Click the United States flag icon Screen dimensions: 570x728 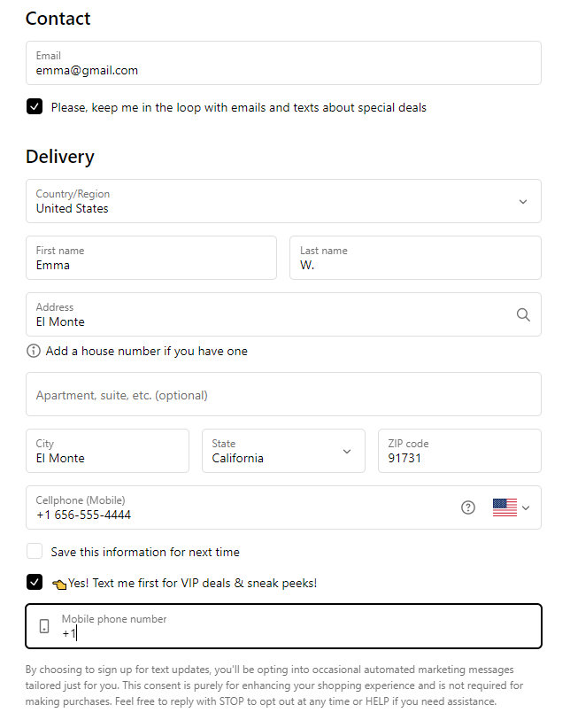[x=505, y=507]
